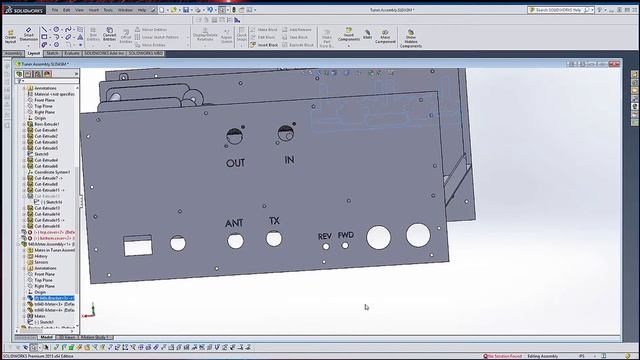Open the View menu
This screenshot has height=360, width=640.
point(79,10)
